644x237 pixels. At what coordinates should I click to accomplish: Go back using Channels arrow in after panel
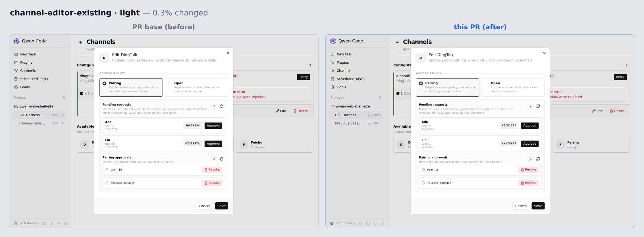coord(397,42)
